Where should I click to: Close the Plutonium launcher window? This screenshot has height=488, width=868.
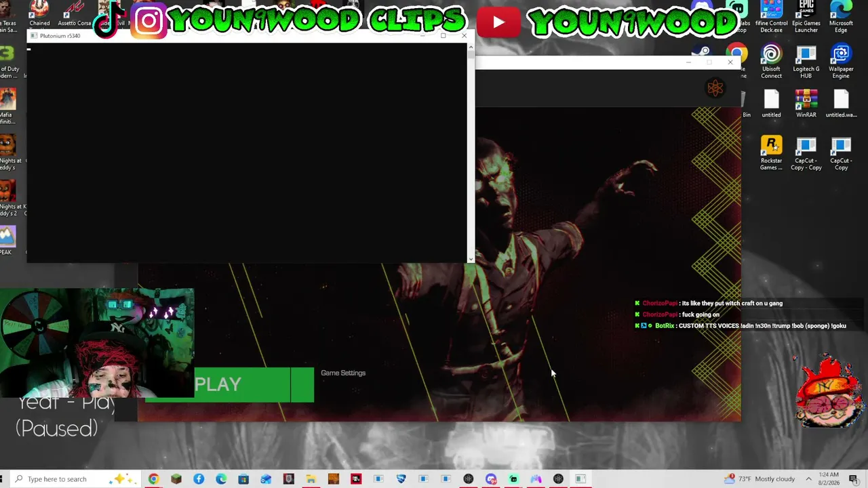click(x=730, y=62)
